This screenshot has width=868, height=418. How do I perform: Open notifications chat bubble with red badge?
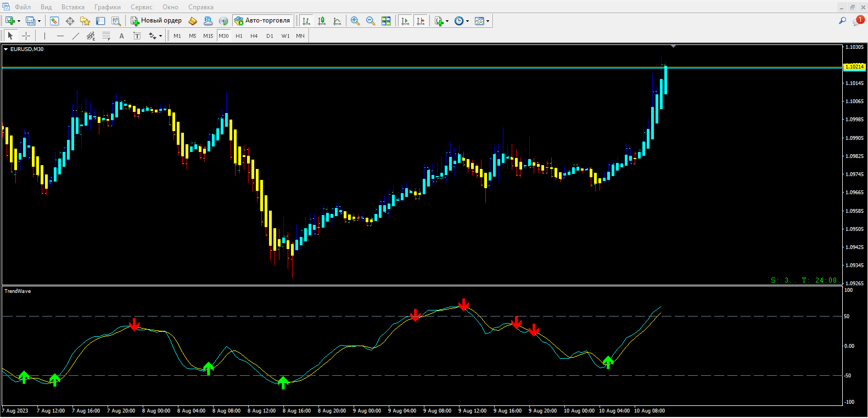(x=858, y=21)
